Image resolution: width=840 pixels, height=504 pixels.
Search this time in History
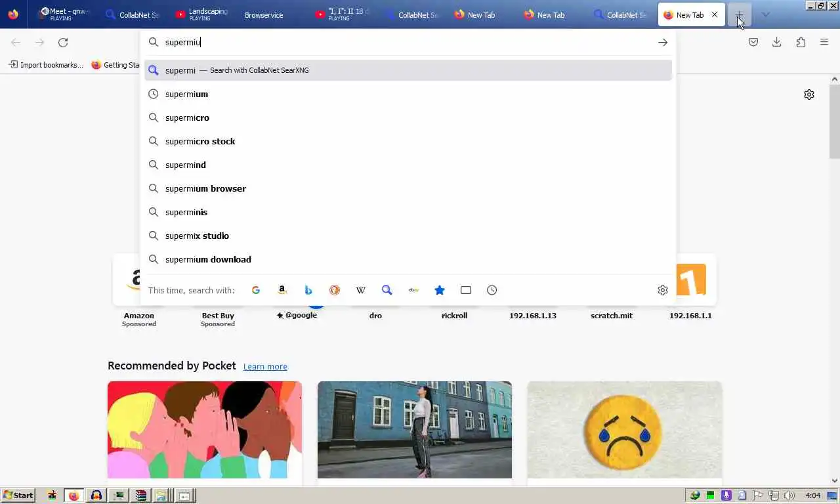click(492, 290)
